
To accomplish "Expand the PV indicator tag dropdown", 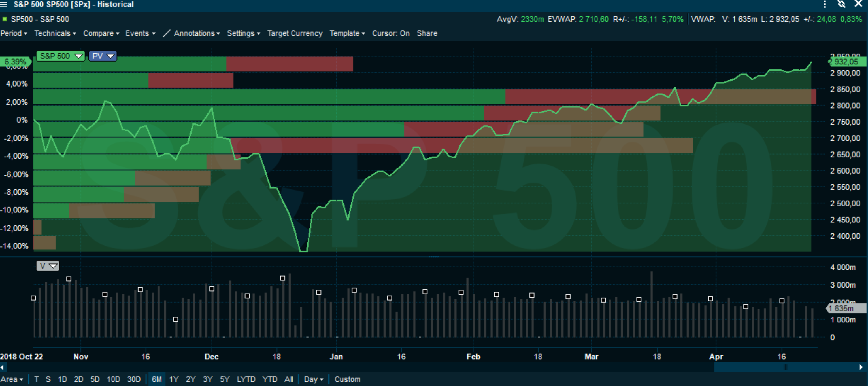I will point(110,56).
